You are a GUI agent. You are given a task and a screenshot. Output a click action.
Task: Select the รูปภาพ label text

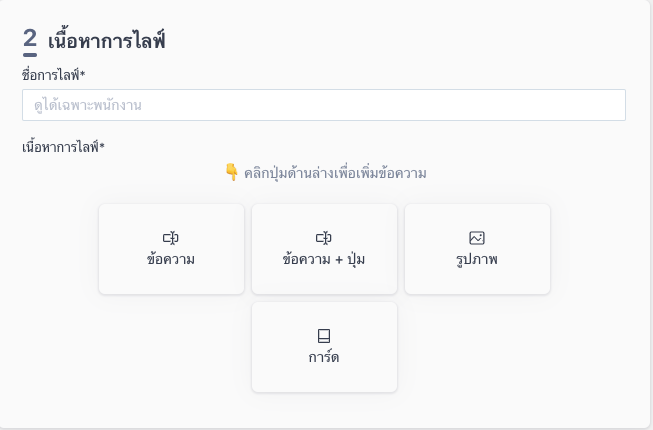pos(477,259)
